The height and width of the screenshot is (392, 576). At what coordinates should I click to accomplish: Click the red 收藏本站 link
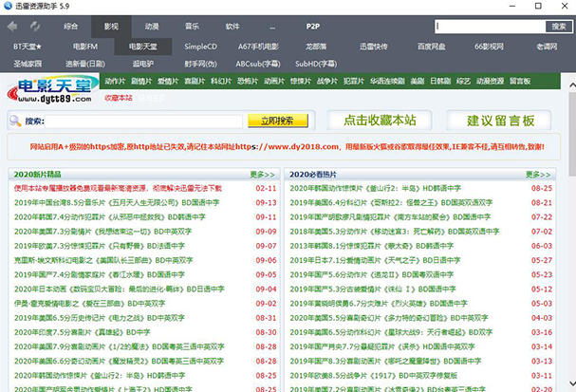pos(119,98)
